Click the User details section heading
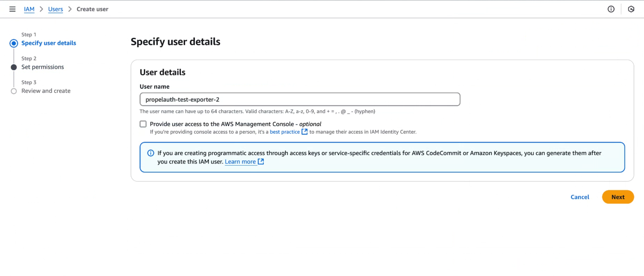 pyautogui.click(x=162, y=72)
